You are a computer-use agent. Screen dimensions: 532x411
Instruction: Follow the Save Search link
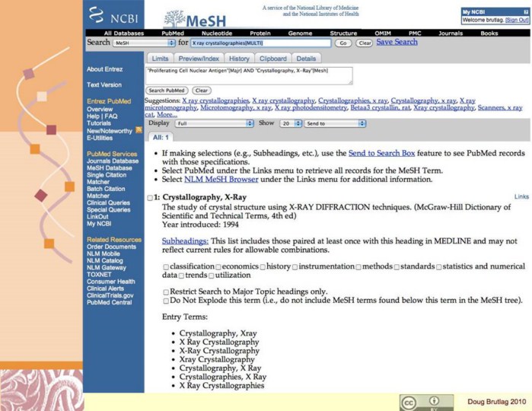[x=397, y=43]
